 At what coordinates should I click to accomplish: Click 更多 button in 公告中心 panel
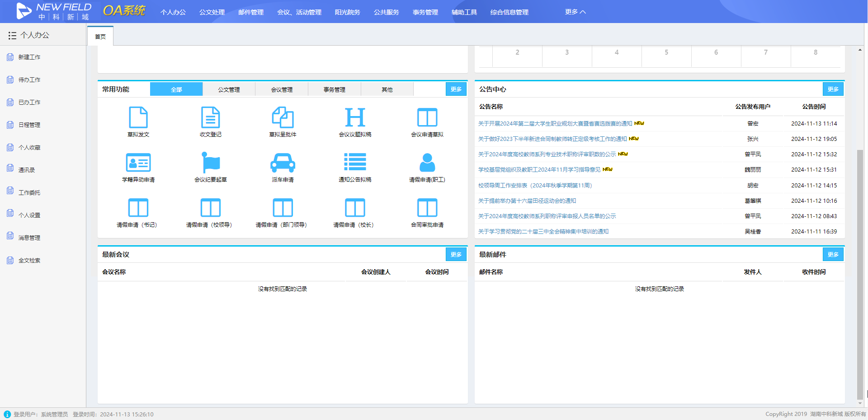tap(833, 89)
